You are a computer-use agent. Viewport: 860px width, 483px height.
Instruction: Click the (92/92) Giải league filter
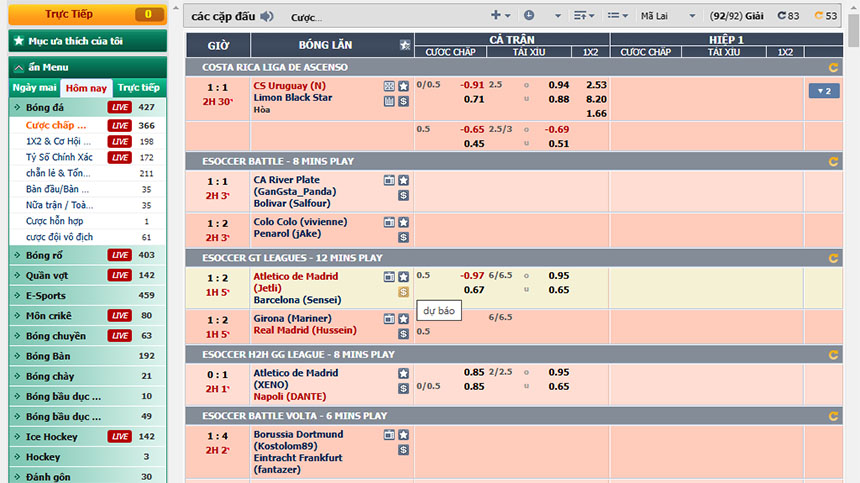click(736, 16)
